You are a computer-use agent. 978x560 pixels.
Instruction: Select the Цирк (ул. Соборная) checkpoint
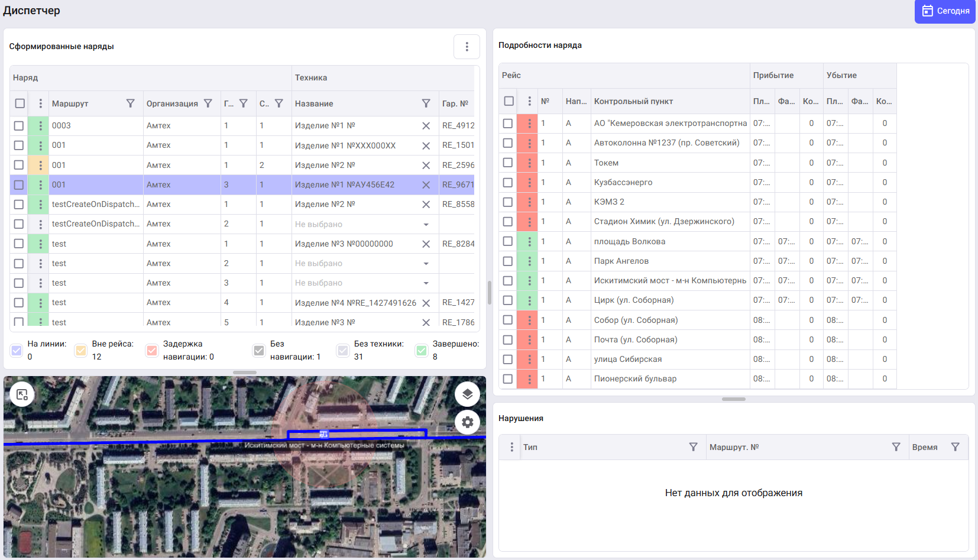pos(671,300)
